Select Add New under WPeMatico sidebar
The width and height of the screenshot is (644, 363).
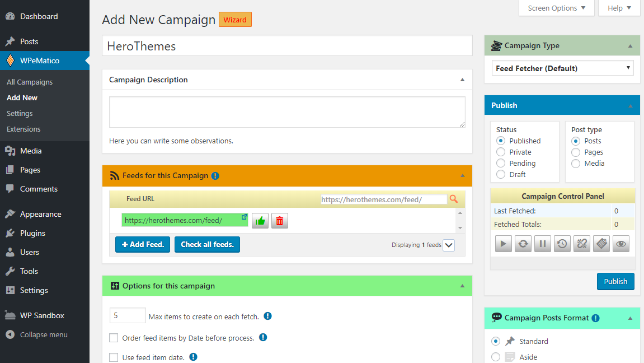click(x=22, y=97)
